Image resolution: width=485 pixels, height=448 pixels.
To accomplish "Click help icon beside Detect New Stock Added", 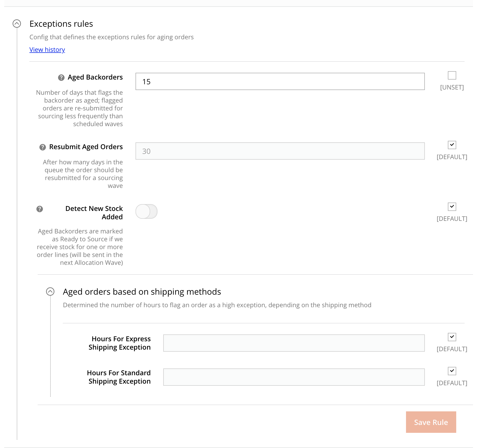I will point(40,209).
